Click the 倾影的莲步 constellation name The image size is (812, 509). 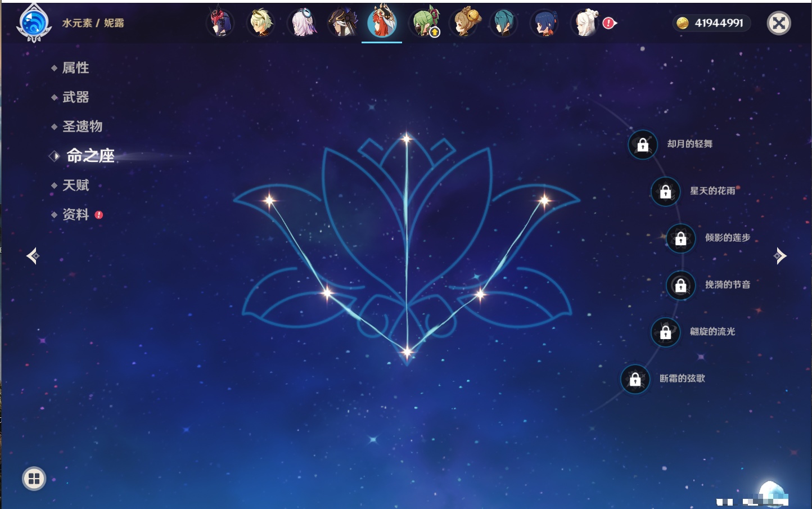(x=728, y=237)
